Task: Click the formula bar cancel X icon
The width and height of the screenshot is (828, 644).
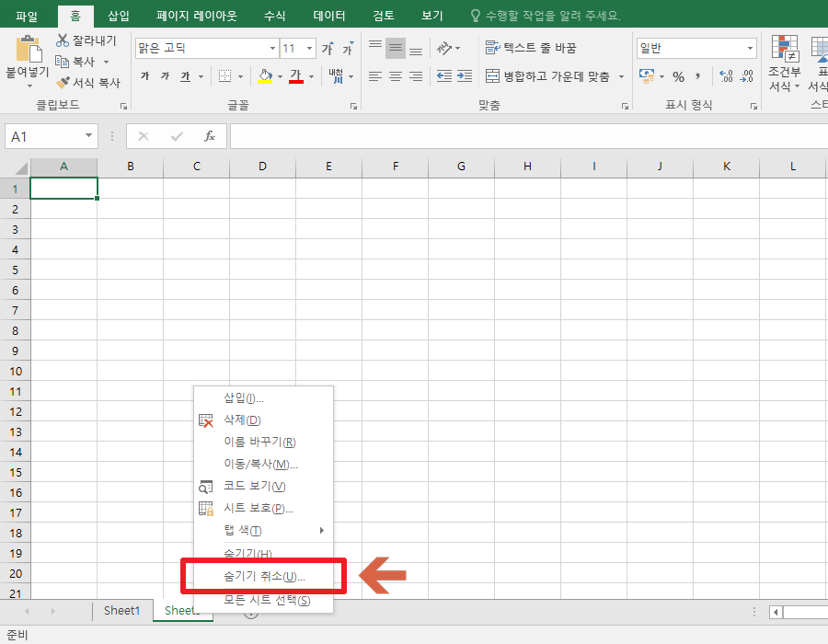Action: point(144,137)
